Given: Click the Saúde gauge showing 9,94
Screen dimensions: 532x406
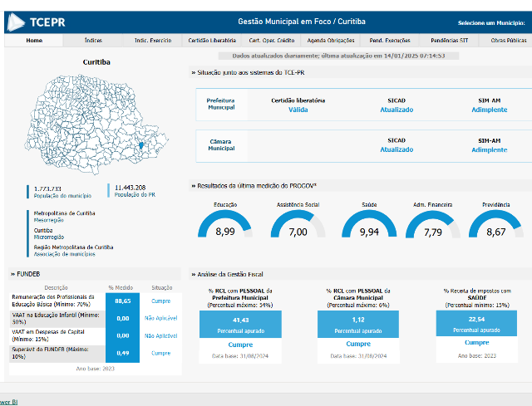Looking at the screenshot, I should [369, 227].
